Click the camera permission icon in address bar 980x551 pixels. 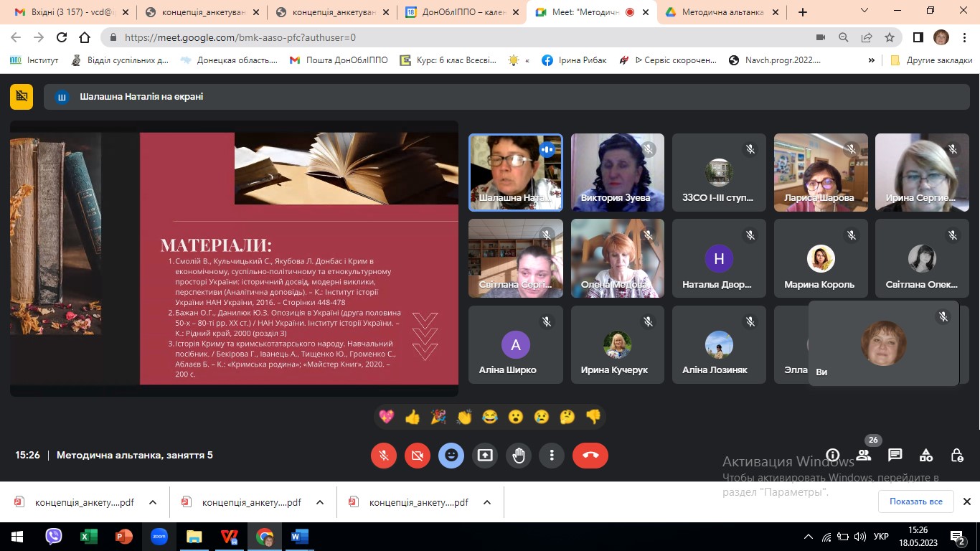tap(821, 37)
